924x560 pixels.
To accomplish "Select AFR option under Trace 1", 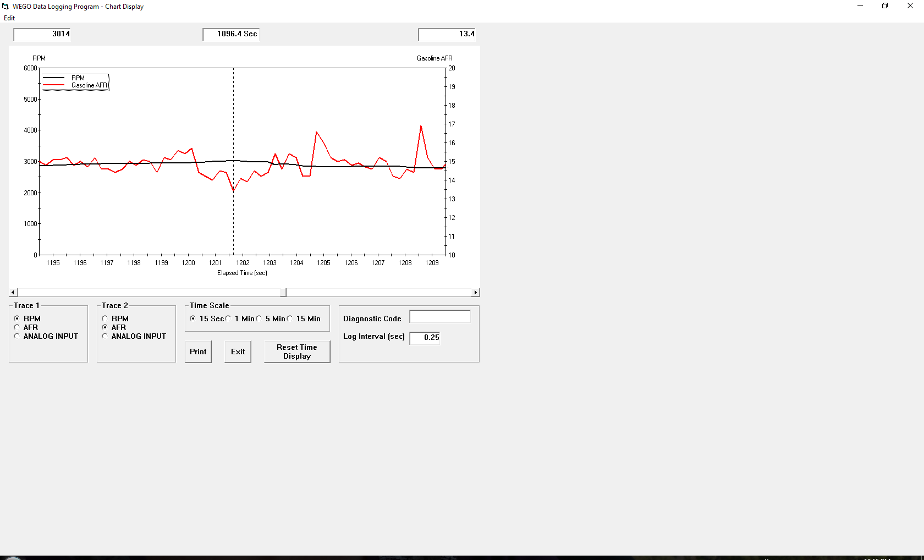I will (x=17, y=327).
